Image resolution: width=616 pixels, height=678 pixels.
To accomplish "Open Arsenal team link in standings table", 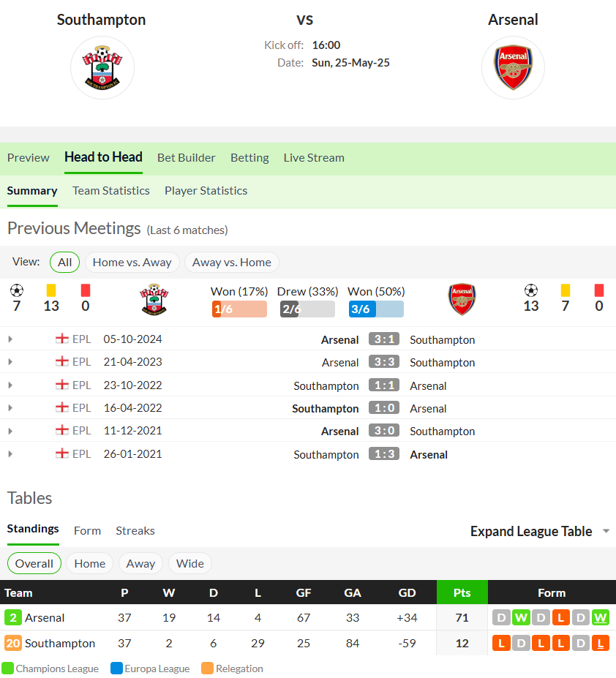I will pyautogui.click(x=45, y=617).
